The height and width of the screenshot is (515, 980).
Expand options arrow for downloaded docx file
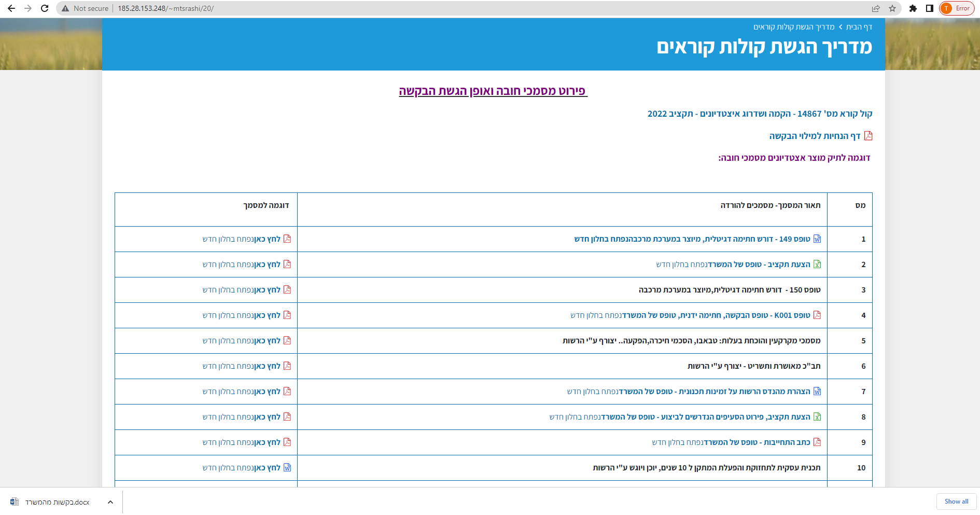click(110, 502)
